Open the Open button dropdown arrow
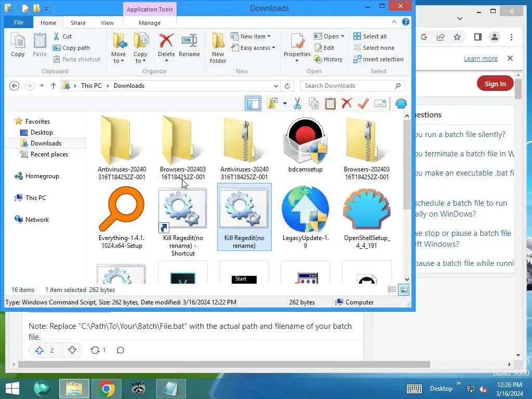Image resolution: width=532 pixels, height=399 pixels. click(343, 36)
